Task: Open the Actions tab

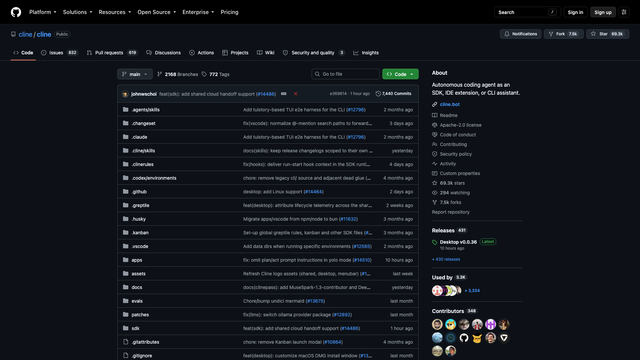Action: pos(202,53)
